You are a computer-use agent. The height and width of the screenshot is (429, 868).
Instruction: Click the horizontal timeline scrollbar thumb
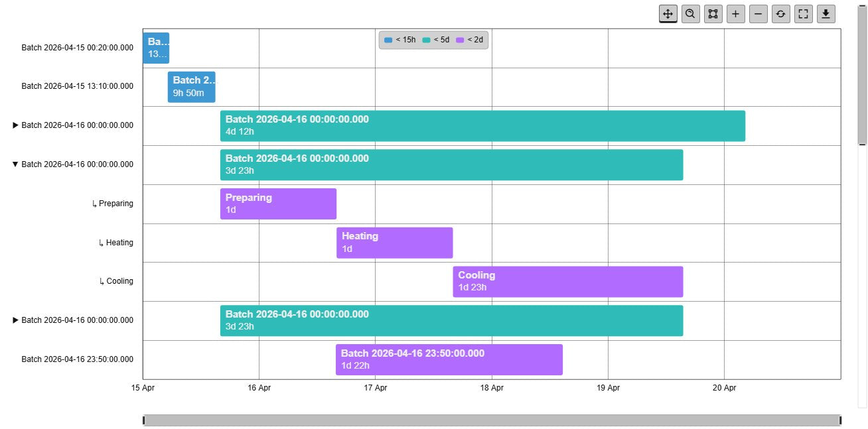[x=492, y=420]
